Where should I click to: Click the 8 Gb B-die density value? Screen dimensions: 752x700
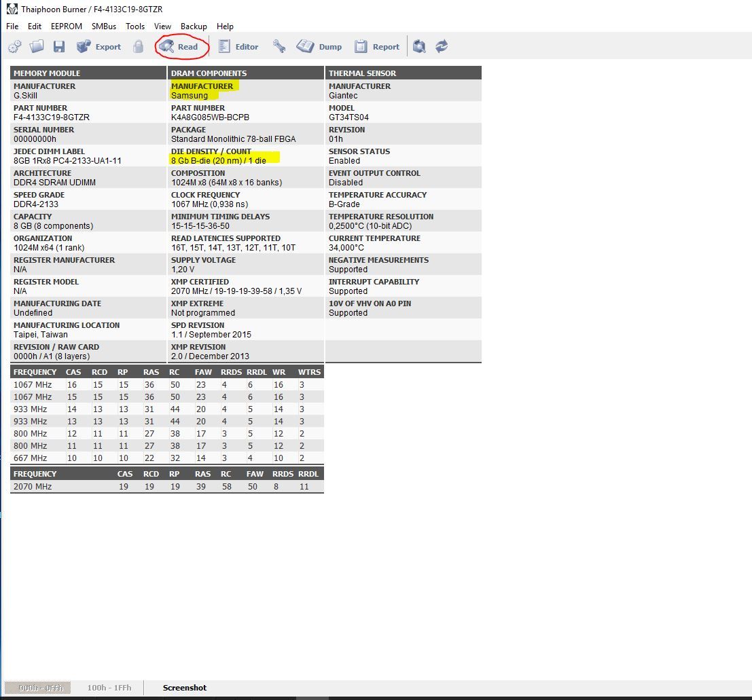[219, 161]
